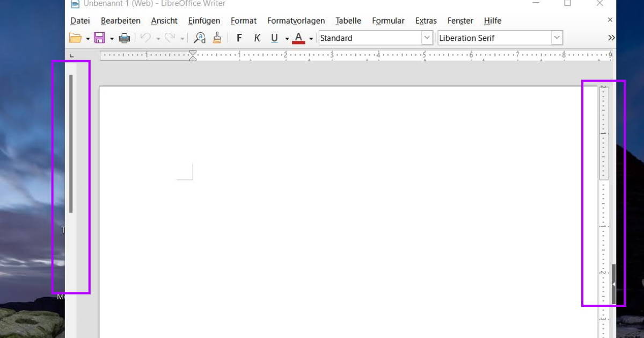Click the Print icon

point(123,38)
